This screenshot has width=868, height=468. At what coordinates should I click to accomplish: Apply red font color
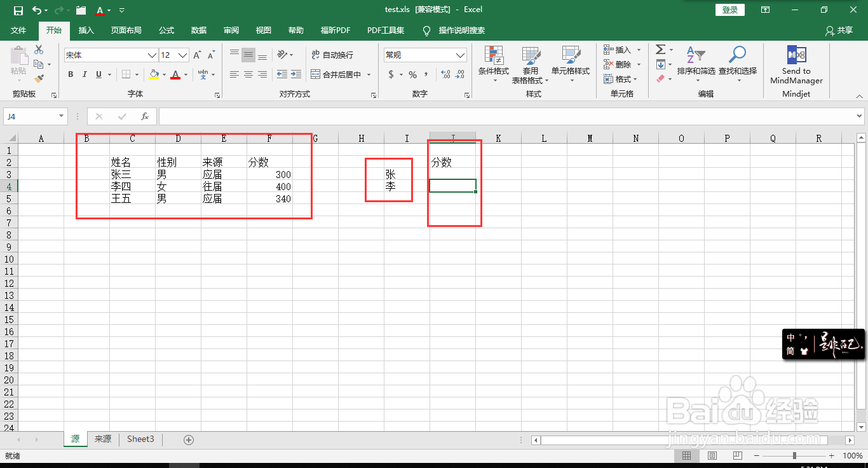click(x=176, y=74)
